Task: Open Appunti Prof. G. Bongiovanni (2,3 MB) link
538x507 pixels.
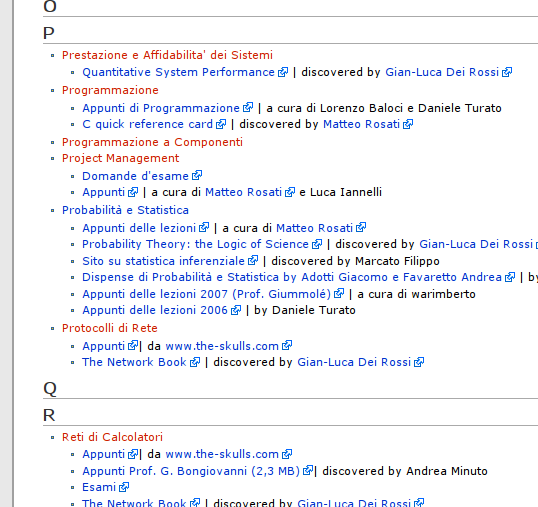Action: (x=191, y=471)
